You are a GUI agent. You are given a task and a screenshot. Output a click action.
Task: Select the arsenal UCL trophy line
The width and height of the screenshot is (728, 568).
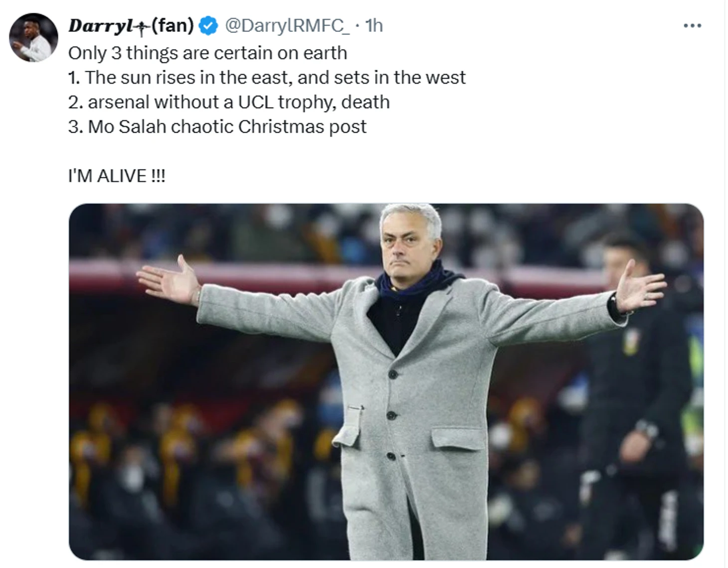(229, 102)
